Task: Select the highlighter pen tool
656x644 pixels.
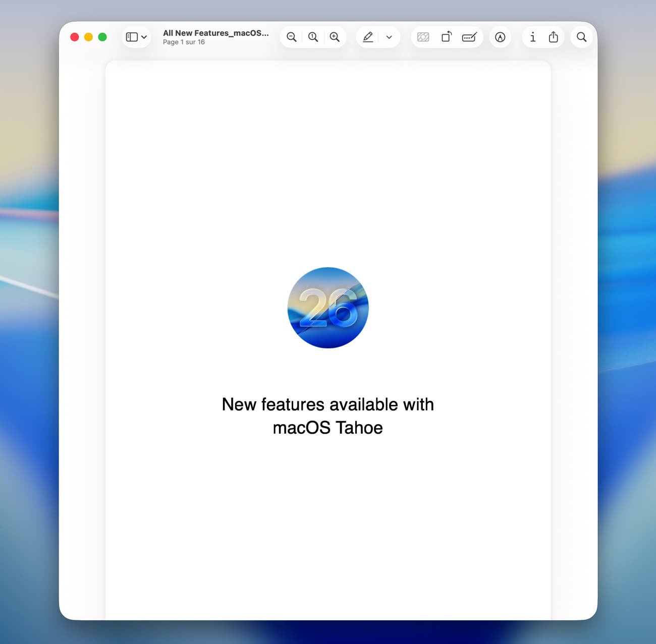Action: [x=368, y=37]
